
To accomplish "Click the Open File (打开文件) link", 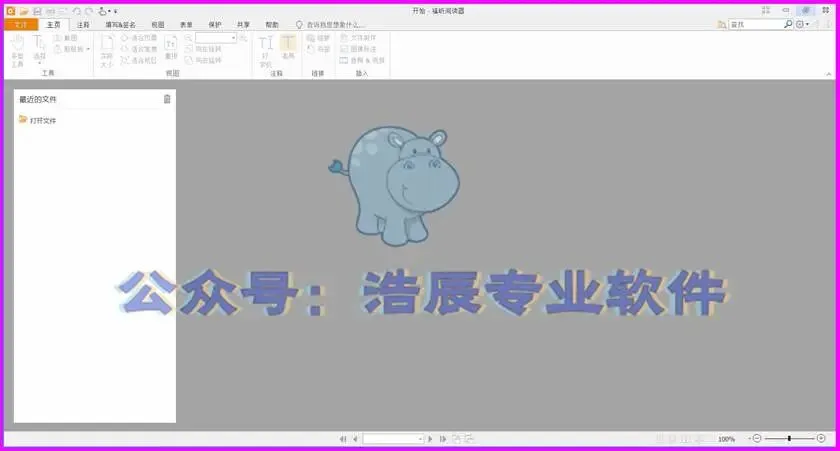I will click(x=38, y=120).
